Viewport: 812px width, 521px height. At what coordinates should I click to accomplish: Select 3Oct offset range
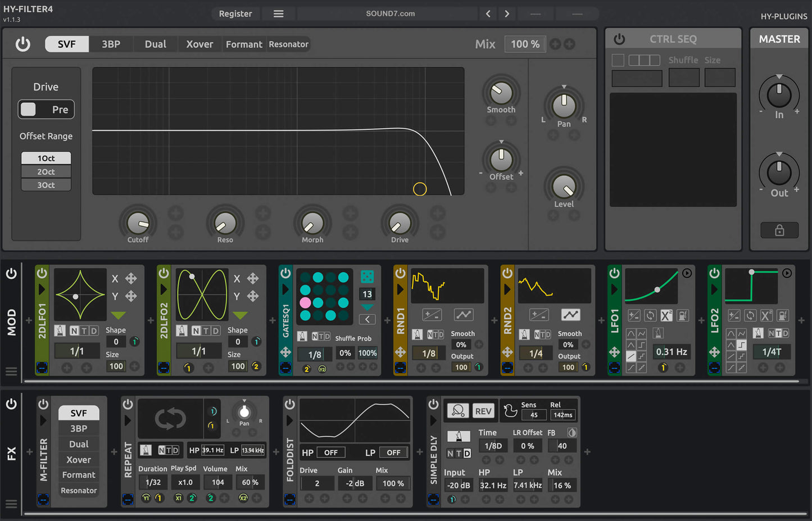coord(46,185)
